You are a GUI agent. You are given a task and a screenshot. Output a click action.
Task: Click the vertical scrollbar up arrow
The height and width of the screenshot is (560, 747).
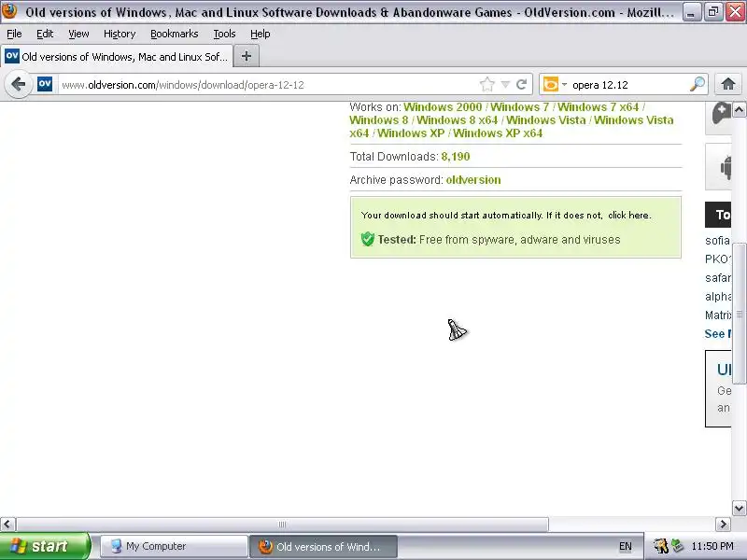739,110
